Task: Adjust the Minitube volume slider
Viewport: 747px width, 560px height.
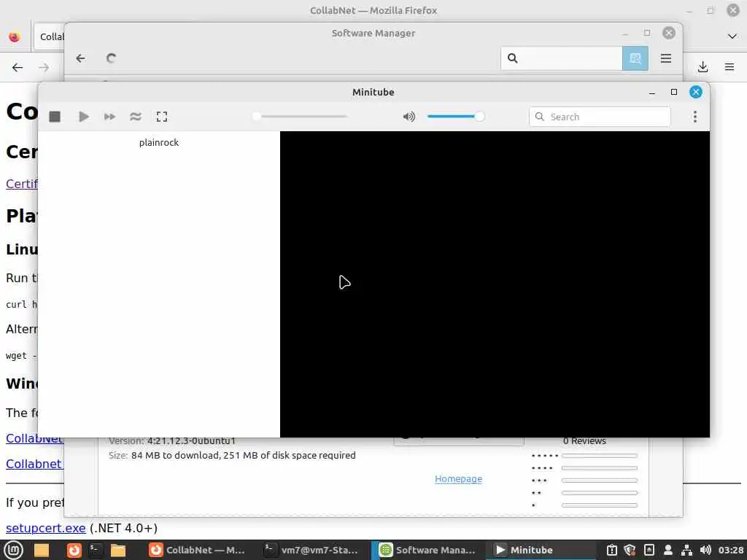Action: coord(455,116)
